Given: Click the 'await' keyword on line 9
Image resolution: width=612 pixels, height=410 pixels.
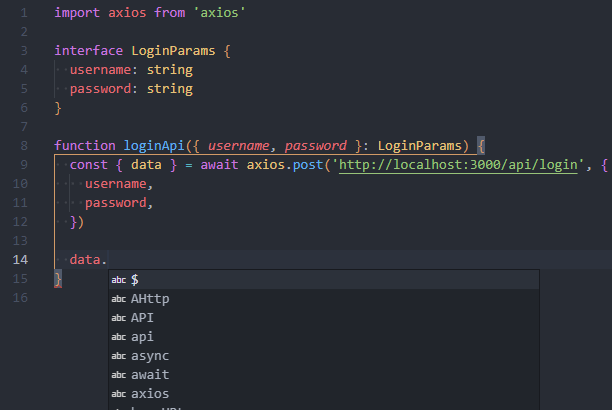Looking at the screenshot, I should [x=219, y=165].
